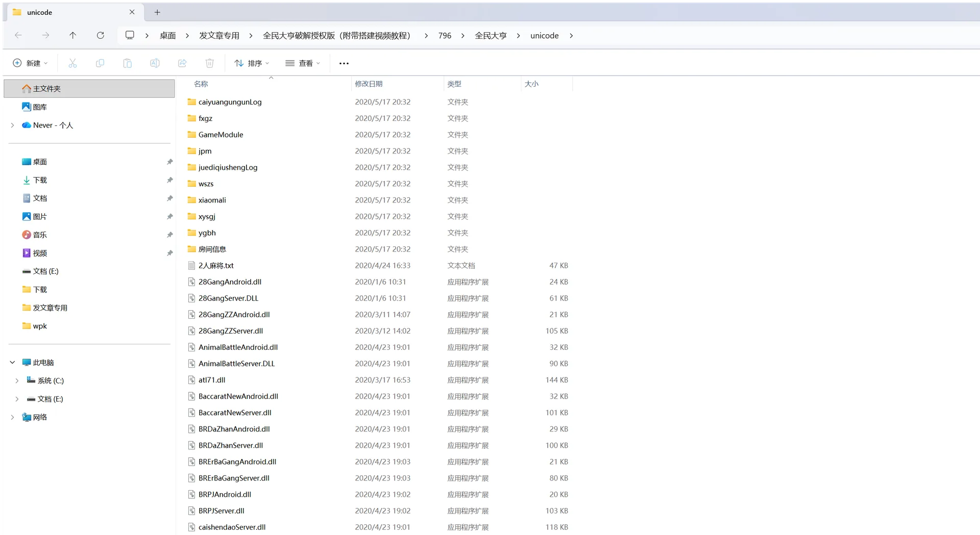Click the Share icon in the toolbar
This screenshot has width=980, height=535.
click(182, 63)
